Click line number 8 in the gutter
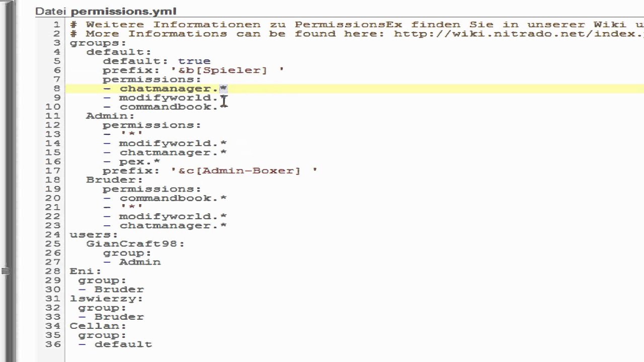Viewport: 644px width, 362px height. (x=57, y=88)
